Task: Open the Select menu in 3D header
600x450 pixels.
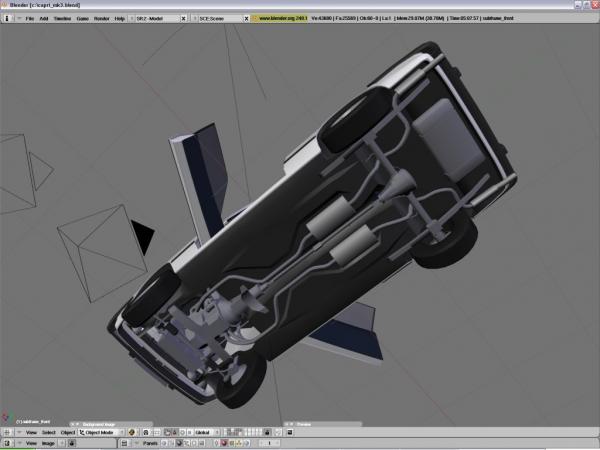Action: click(48, 432)
